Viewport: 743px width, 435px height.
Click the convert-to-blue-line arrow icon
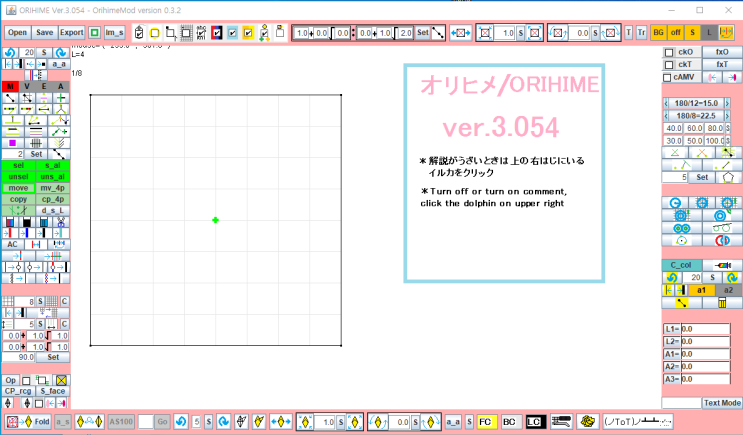[25, 233]
